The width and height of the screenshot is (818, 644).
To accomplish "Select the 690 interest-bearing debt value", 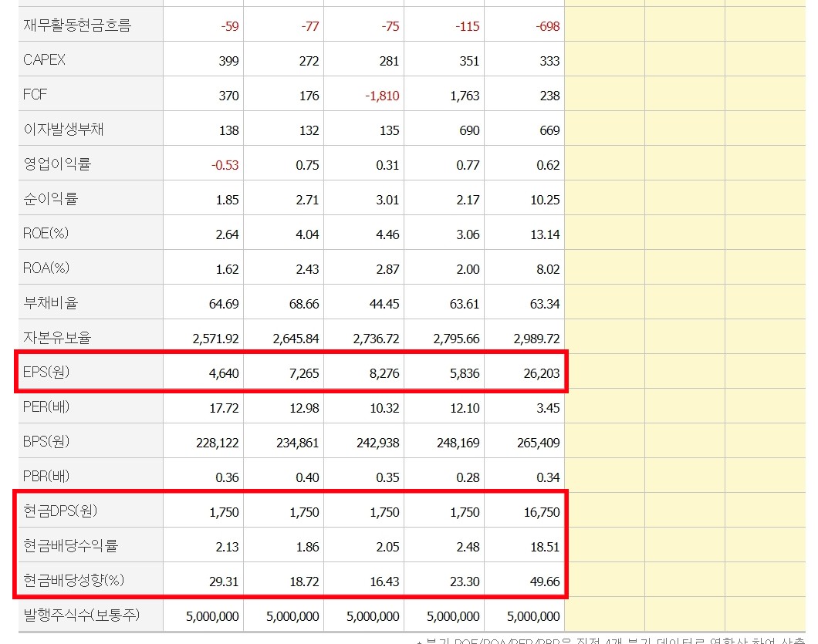I will pos(469,130).
